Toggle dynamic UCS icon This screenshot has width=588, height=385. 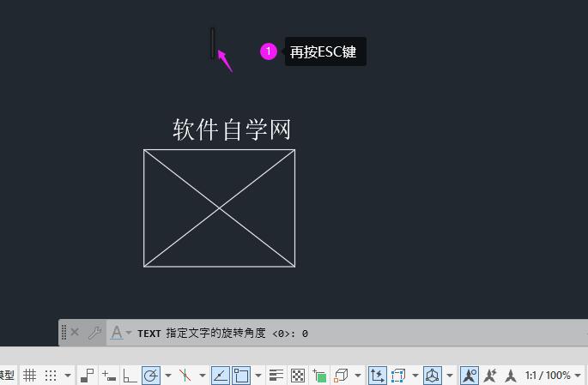377,375
